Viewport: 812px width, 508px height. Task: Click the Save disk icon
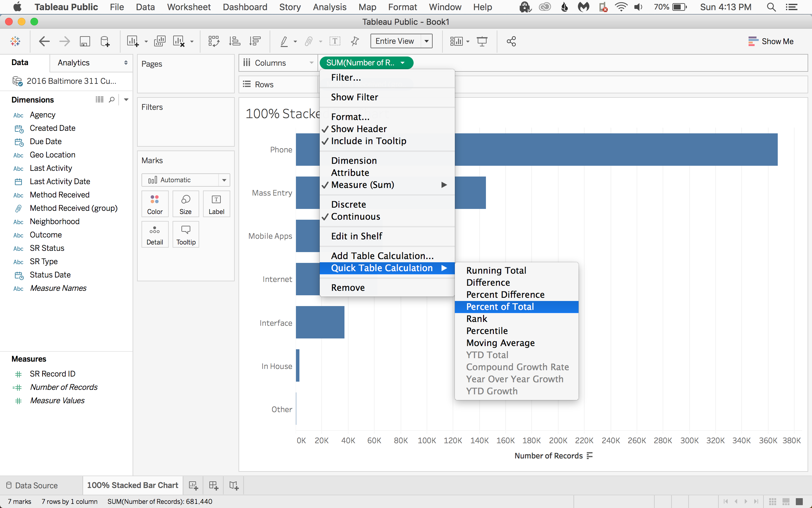click(x=85, y=41)
